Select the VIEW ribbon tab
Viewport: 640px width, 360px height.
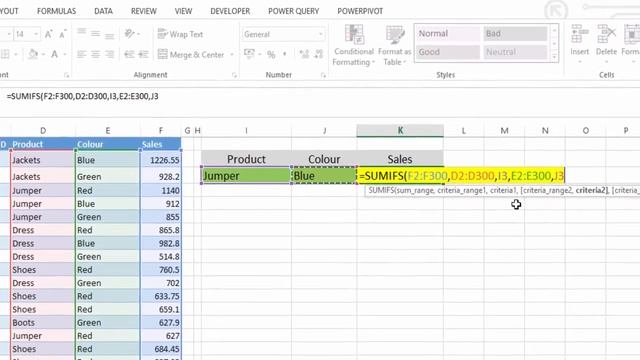(183, 11)
